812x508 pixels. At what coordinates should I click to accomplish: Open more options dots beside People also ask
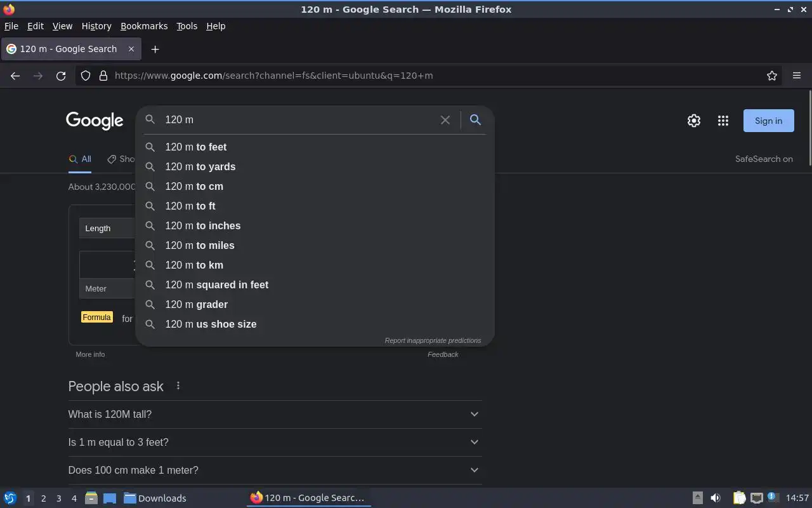[178, 386]
